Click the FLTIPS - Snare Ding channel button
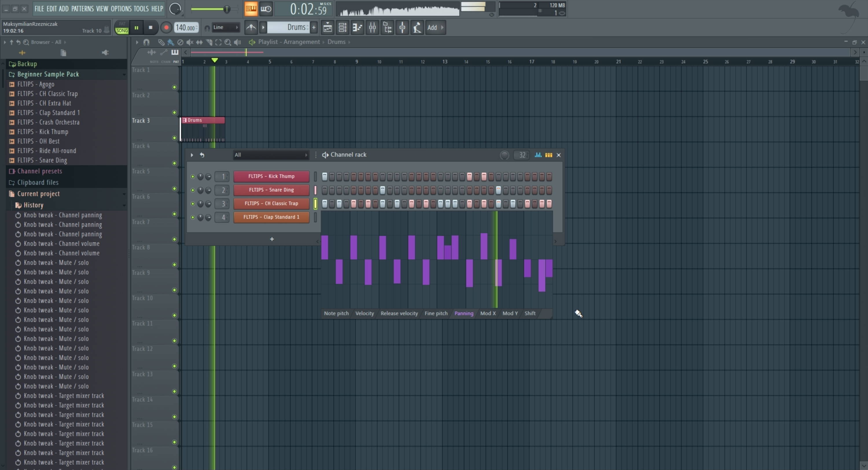 pyautogui.click(x=271, y=190)
